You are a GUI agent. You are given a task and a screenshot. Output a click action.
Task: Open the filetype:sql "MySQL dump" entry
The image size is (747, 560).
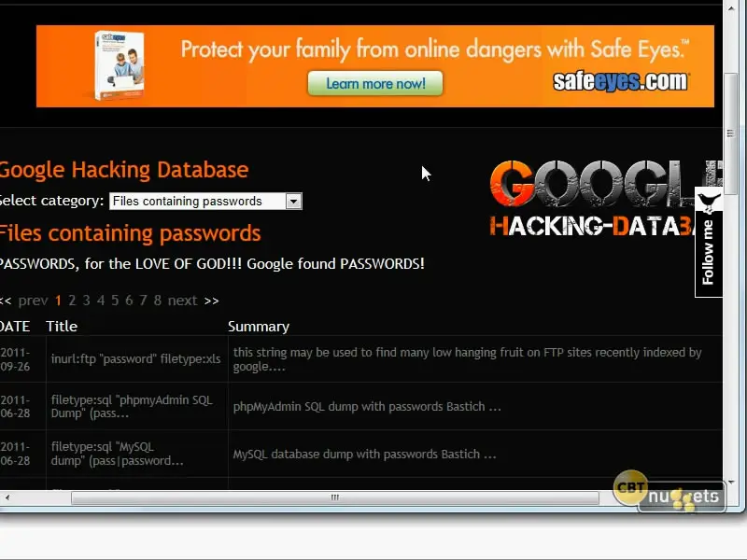coord(118,454)
